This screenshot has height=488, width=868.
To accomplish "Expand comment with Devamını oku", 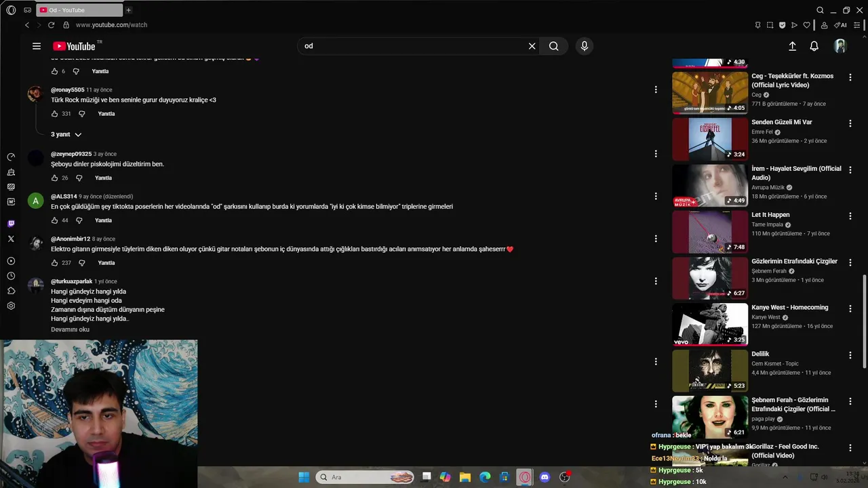I will pos(70,329).
